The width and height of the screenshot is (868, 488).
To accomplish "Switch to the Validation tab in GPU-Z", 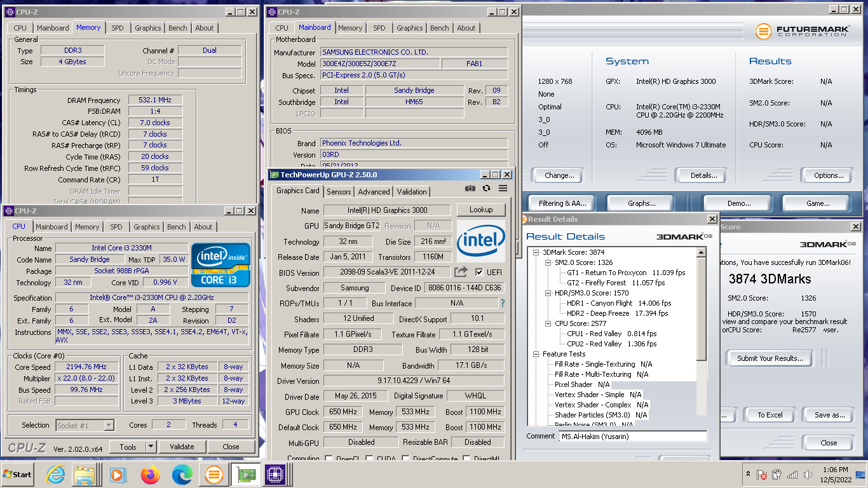I will point(412,192).
